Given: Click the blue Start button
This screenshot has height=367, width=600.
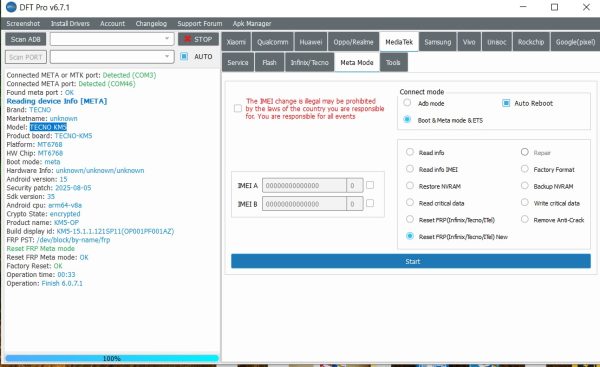Looking at the screenshot, I should click(x=411, y=261).
